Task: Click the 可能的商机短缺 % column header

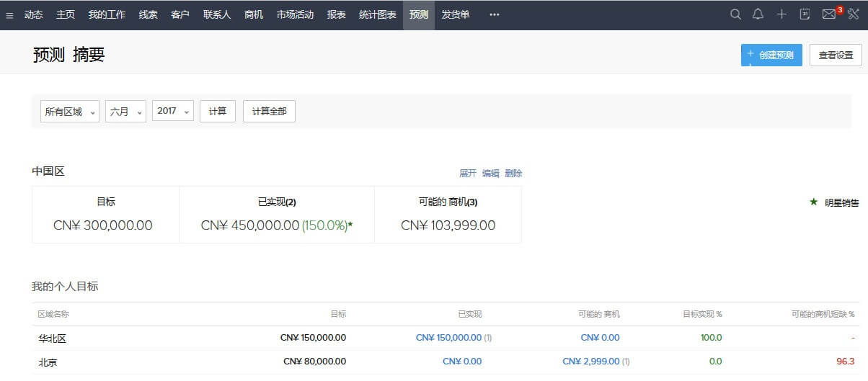Action: 823,314
